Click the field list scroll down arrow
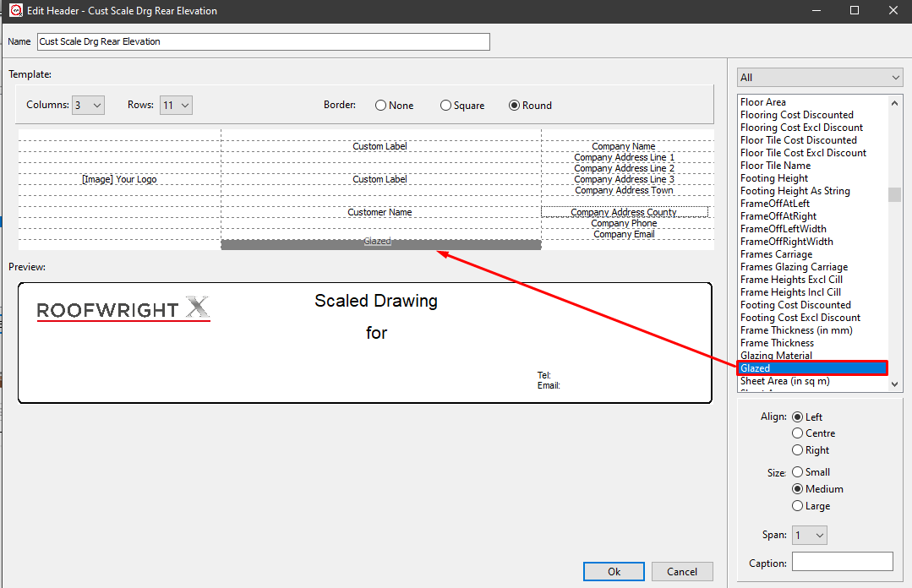 click(x=894, y=384)
